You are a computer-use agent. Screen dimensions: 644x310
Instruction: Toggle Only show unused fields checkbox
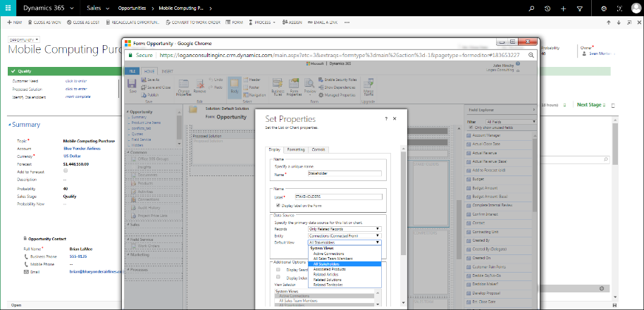coord(471,128)
